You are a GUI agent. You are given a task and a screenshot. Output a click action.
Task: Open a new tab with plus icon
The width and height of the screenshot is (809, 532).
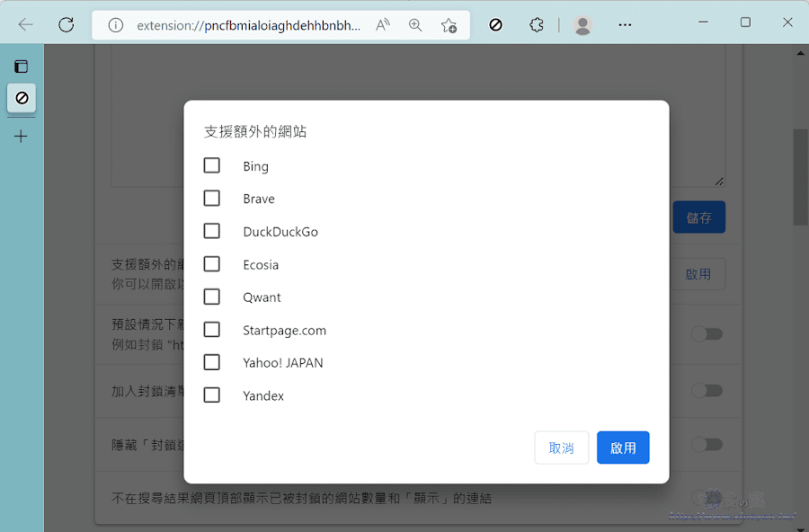point(22,137)
